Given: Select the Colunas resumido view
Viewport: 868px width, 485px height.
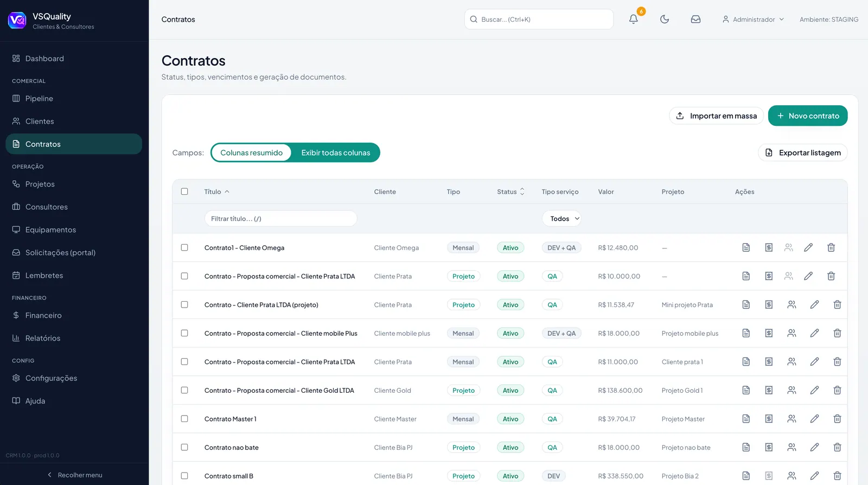Looking at the screenshot, I should click(x=251, y=153).
